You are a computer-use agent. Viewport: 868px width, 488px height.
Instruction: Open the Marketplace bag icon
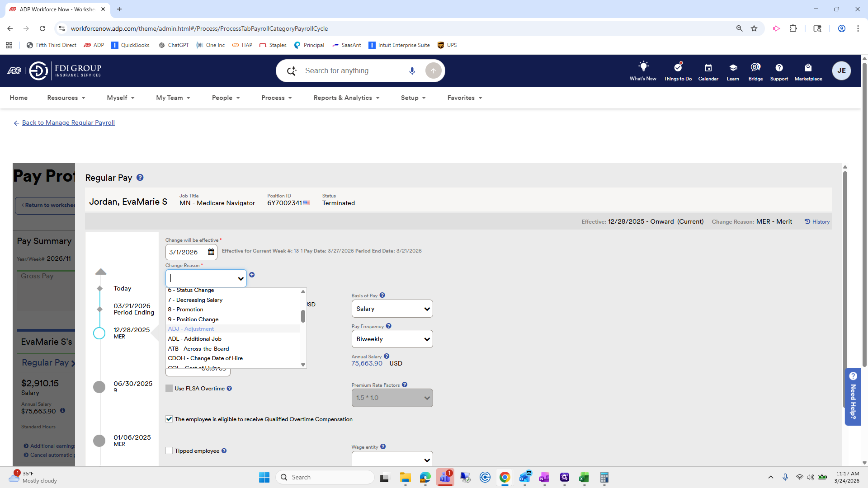808,68
